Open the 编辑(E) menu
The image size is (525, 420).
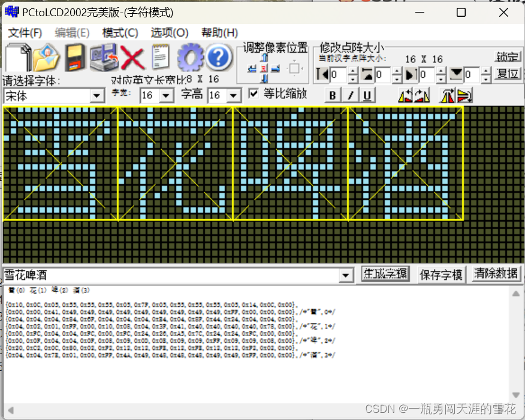(x=72, y=33)
